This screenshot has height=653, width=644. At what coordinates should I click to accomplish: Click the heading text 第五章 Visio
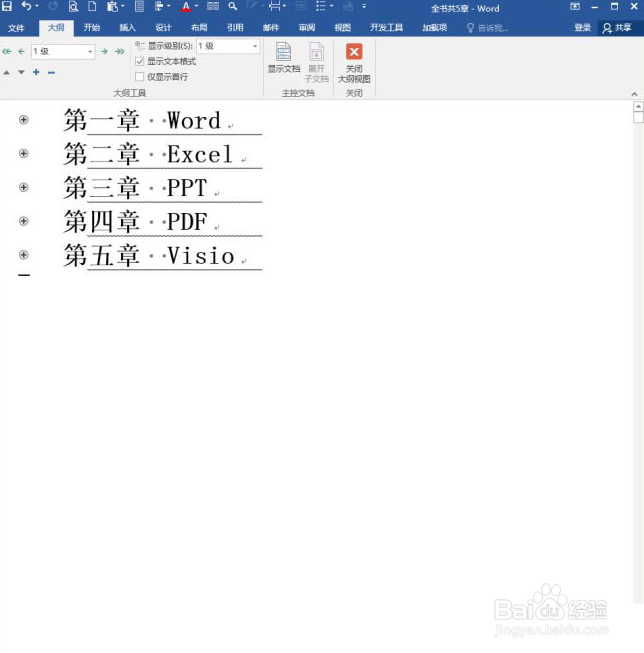click(x=149, y=255)
